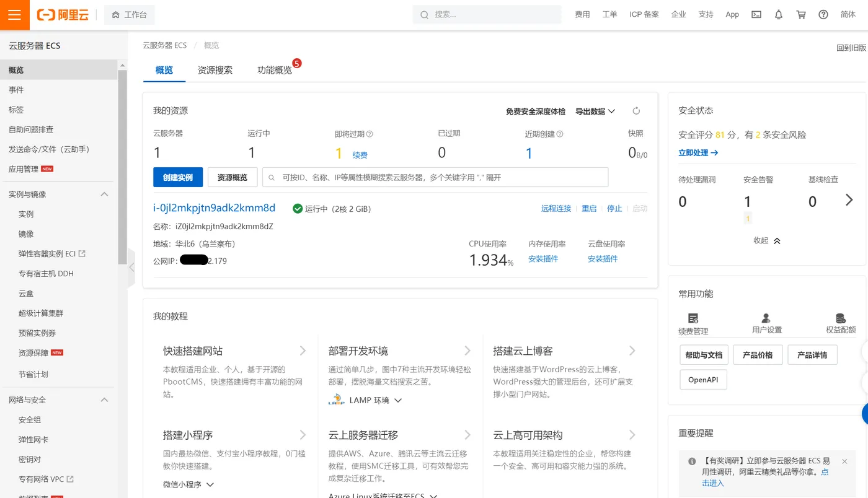Focus the instance fuzzy search field

click(435, 177)
